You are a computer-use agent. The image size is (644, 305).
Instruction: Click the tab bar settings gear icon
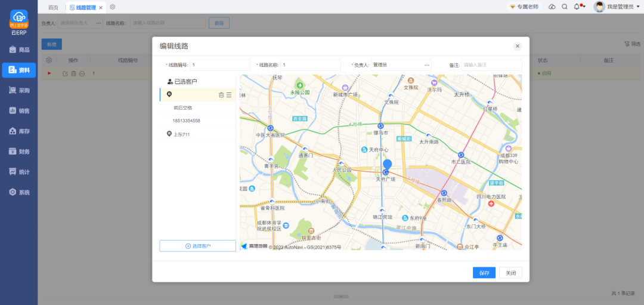point(113,7)
